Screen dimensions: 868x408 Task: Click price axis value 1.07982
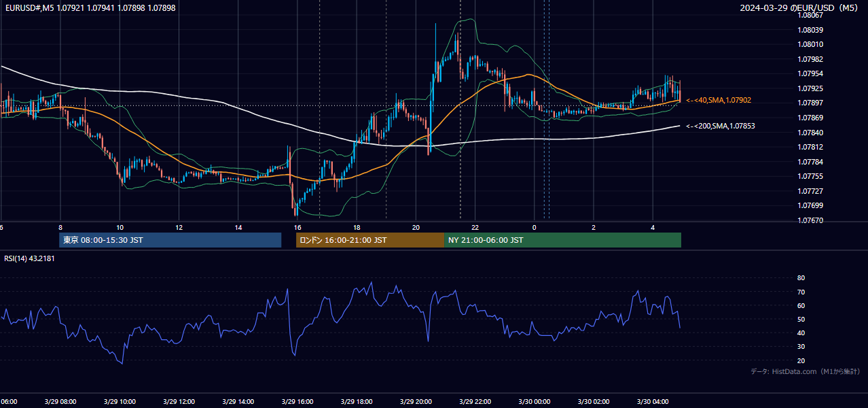pyautogui.click(x=811, y=59)
